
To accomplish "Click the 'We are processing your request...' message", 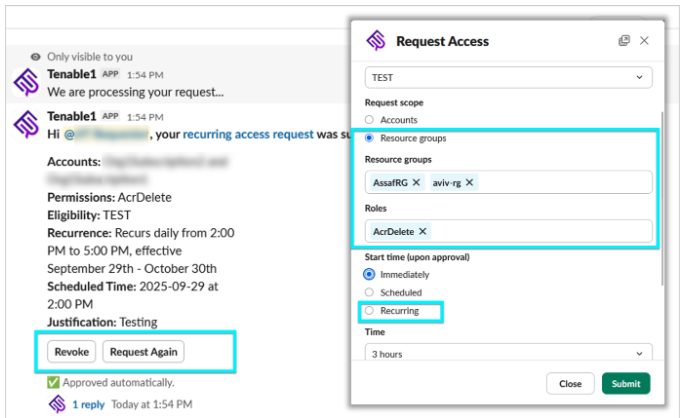I will [136, 92].
